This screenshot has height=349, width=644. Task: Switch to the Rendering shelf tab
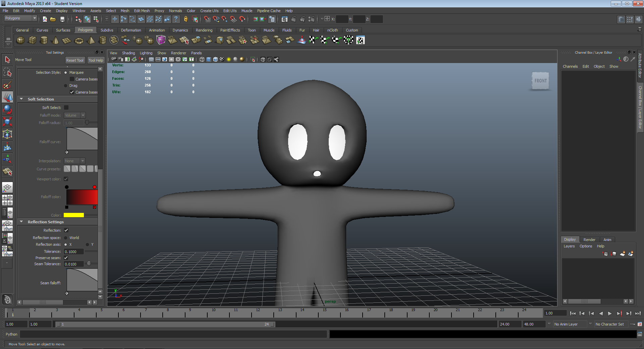point(204,30)
